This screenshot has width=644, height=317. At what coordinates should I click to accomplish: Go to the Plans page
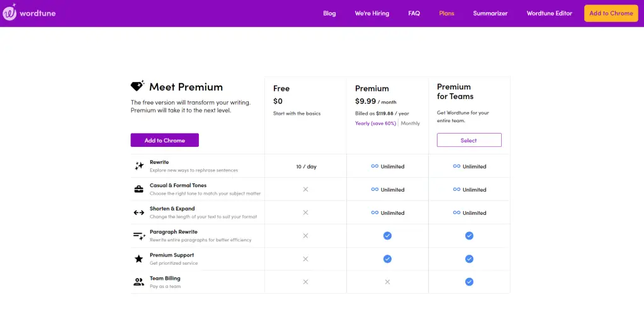coord(446,13)
